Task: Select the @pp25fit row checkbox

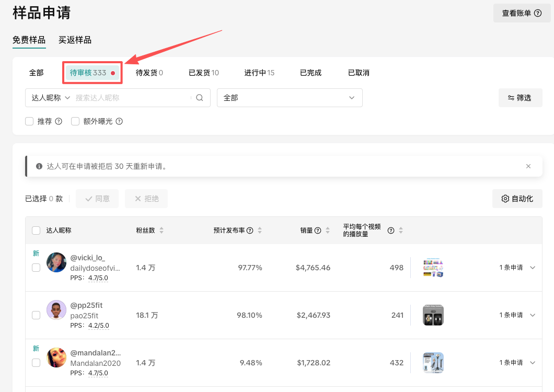Action: pyautogui.click(x=36, y=315)
